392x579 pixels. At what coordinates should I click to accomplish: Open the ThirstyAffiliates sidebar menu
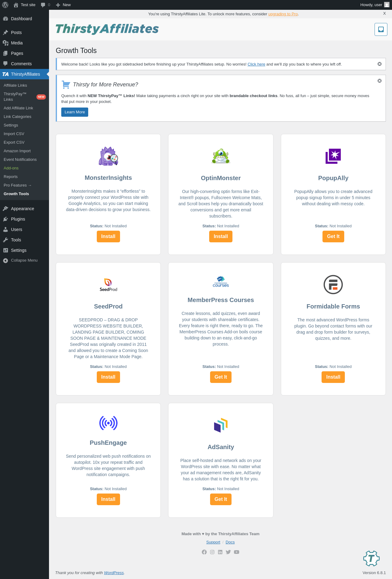(24, 74)
